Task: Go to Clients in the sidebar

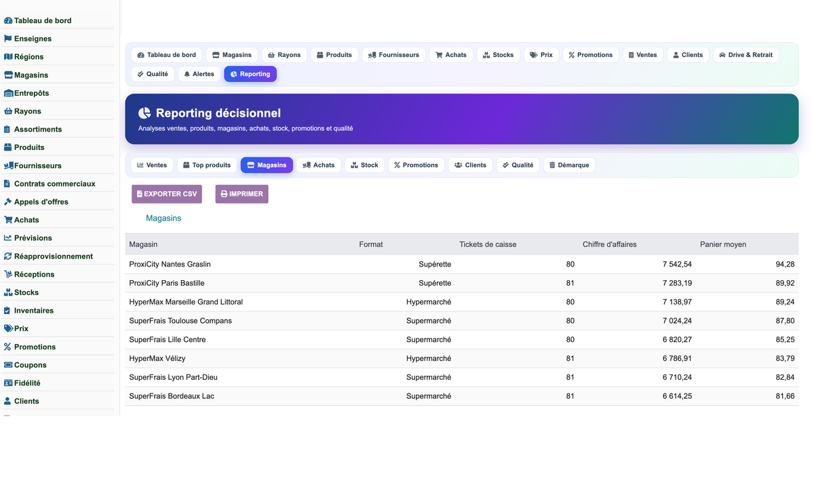Action: [58, 401]
